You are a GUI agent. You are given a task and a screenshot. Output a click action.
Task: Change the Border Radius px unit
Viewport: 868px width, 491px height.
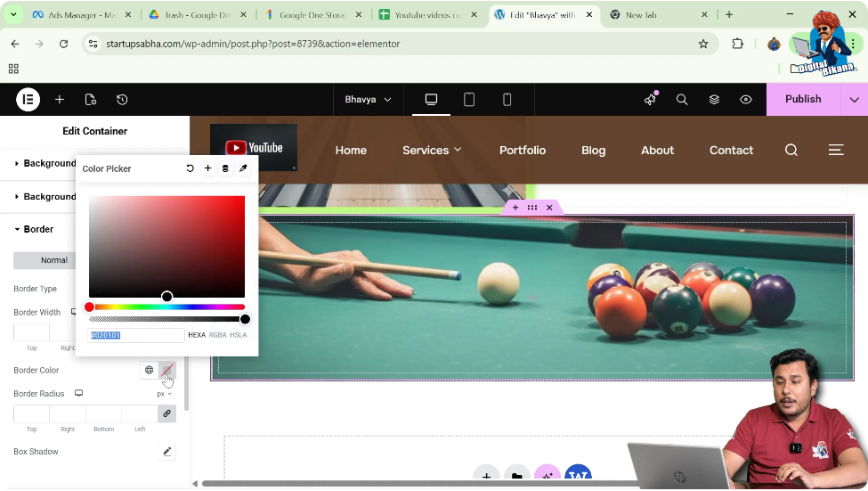164,394
